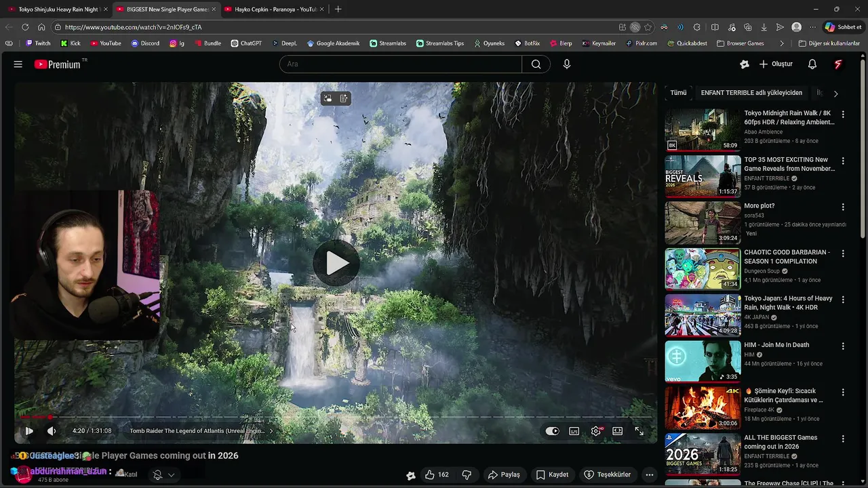Advance the filter chips with right chevron

835,94
